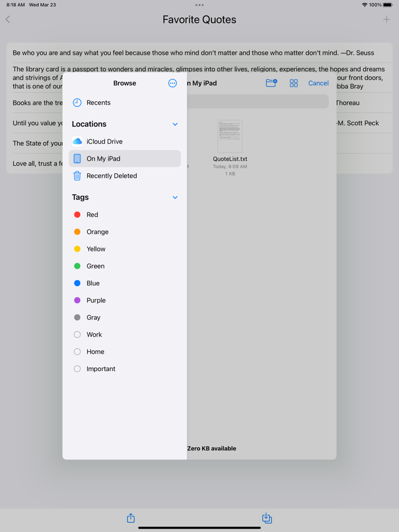399x532 pixels.
Task: Create a new folder with the folder-plus icon
Action: point(271,83)
